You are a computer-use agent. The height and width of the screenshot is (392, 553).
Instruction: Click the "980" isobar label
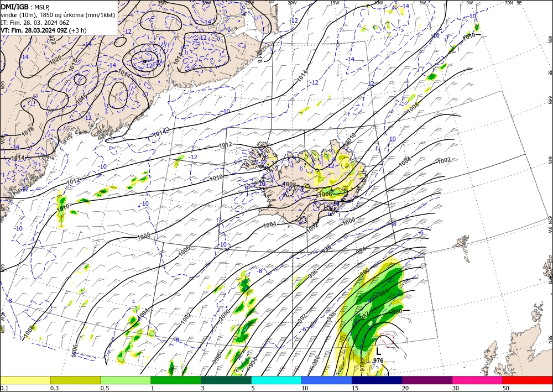tap(397, 312)
